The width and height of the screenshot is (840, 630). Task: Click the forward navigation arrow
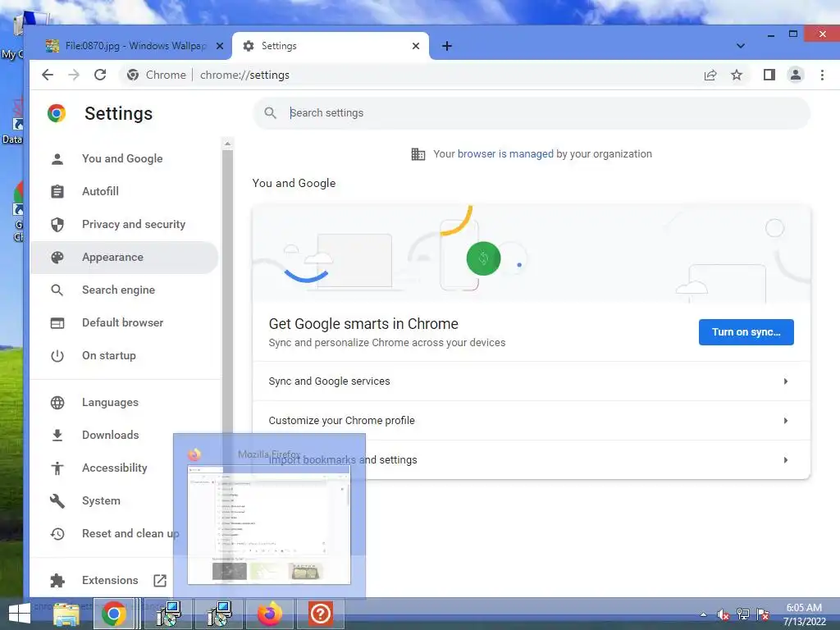click(74, 75)
